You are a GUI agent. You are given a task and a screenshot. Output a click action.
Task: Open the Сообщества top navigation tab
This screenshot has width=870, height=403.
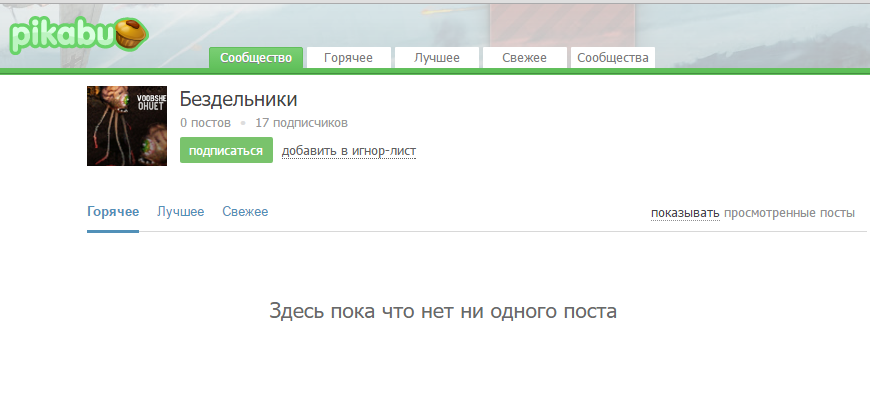click(613, 58)
